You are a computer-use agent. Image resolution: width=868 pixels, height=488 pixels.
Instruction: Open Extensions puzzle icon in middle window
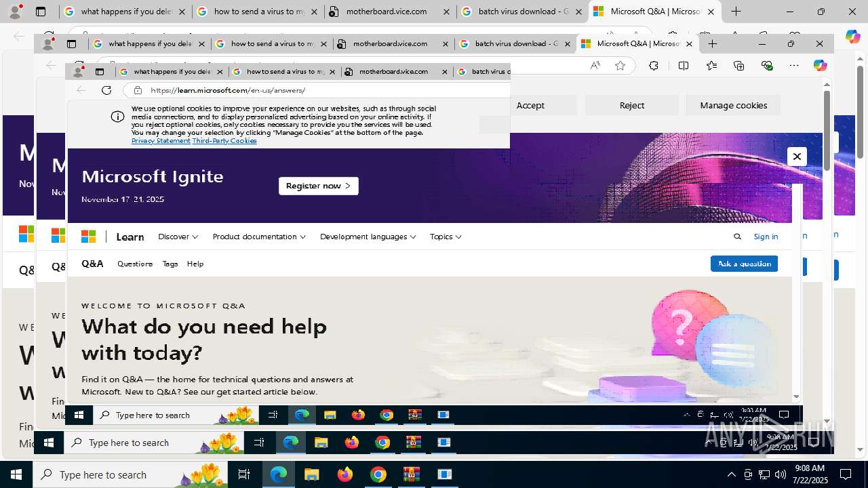click(653, 65)
